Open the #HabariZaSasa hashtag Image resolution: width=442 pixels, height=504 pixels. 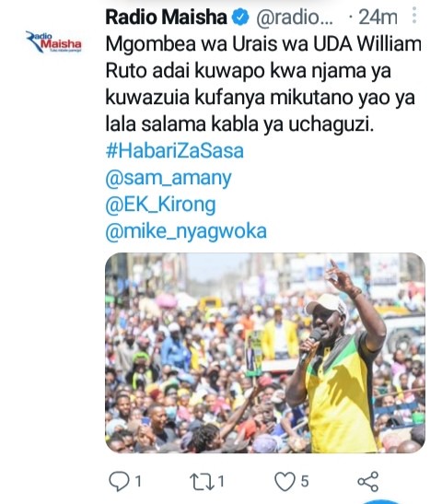tap(174, 151)
